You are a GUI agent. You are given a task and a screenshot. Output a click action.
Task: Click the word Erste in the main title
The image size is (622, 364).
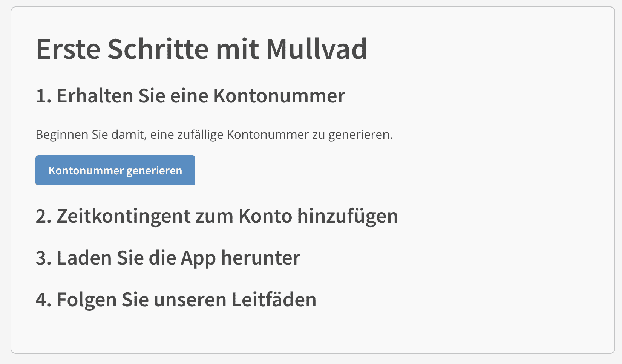[68, 49]
